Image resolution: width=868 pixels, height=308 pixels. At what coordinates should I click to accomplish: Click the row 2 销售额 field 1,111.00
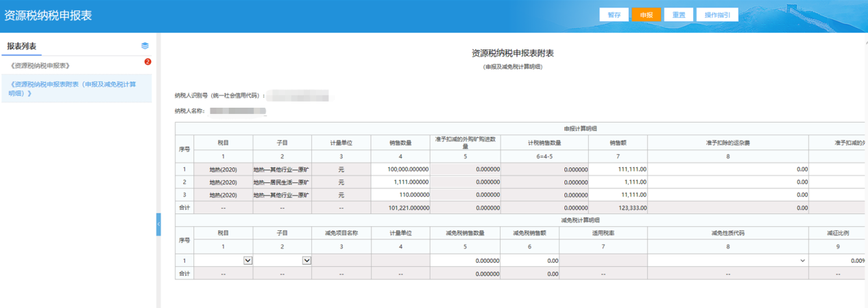tap(618, 182)
